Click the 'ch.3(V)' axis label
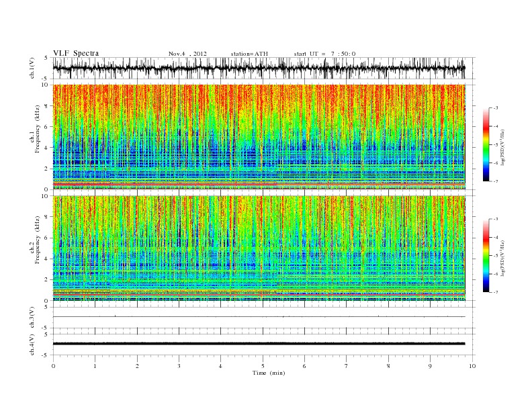The height and width of the screenshot is (411, 532). click(x=32, y=318)
